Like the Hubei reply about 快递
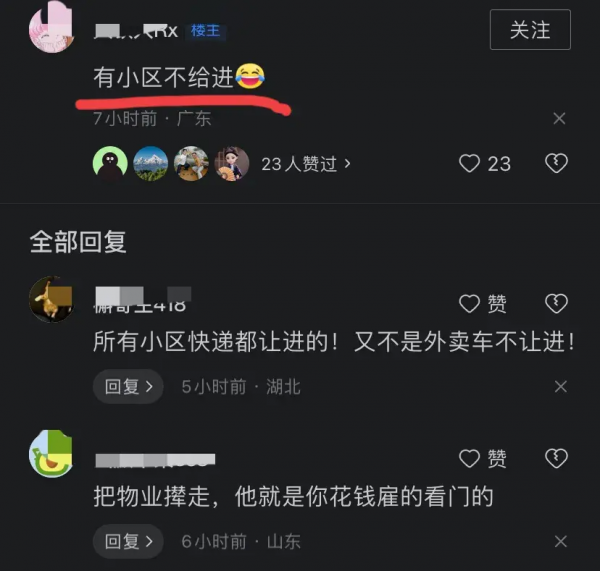The image size is (600, 571). [x=483, y=304]
